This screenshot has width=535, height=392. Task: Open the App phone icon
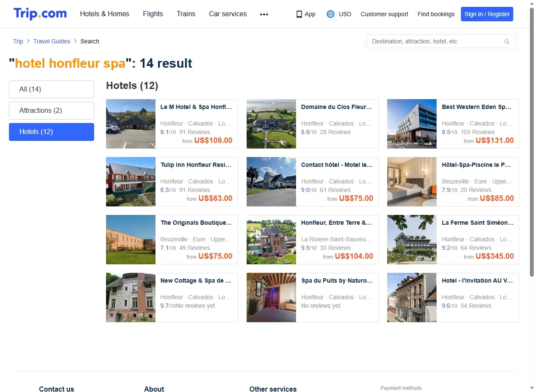299,14
